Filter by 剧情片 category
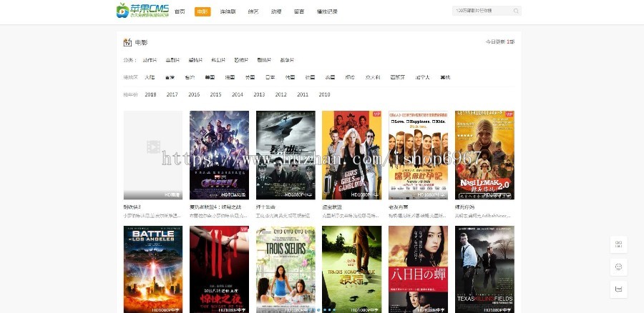Image resolution: width=644 pixels, height=313 pixels. pos(264,60)
